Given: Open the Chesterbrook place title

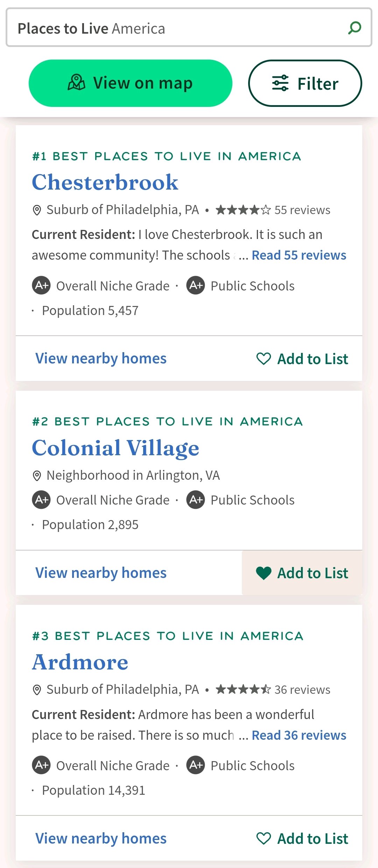Looking at the screenshot, I should pos(105,182).
